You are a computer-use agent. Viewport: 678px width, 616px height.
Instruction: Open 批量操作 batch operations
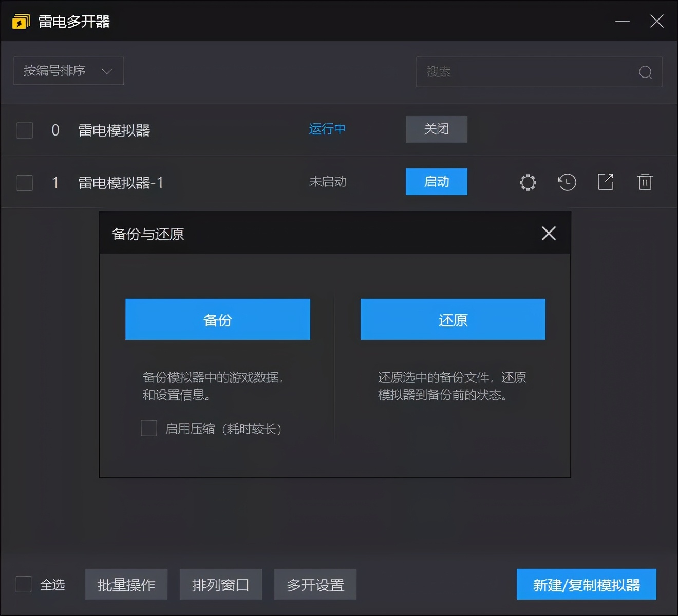[x=126, y=584]
